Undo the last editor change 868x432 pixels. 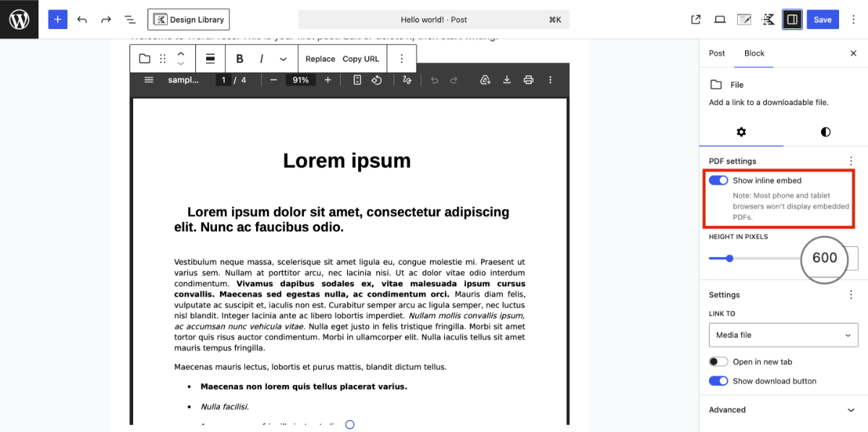tap(82, 20)
